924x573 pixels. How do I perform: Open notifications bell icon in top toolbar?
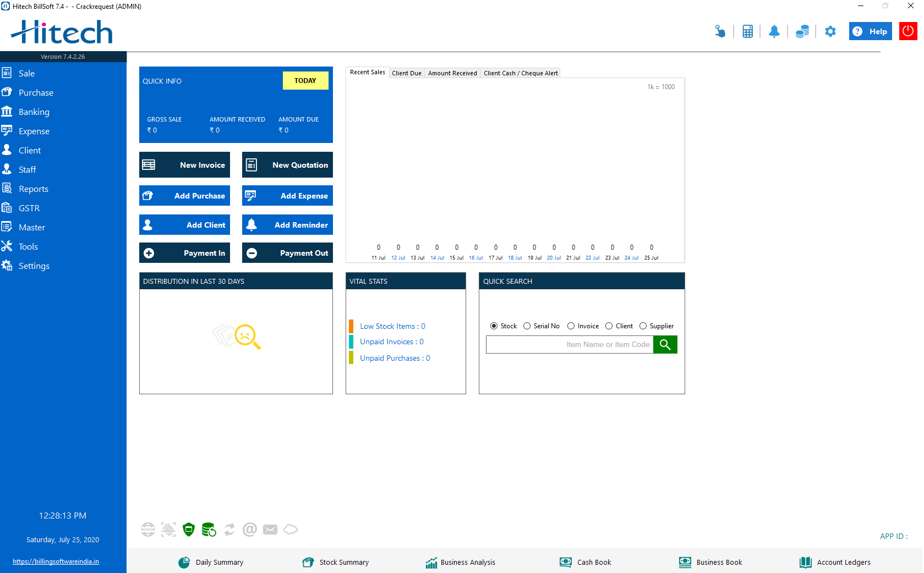point(774,31)
